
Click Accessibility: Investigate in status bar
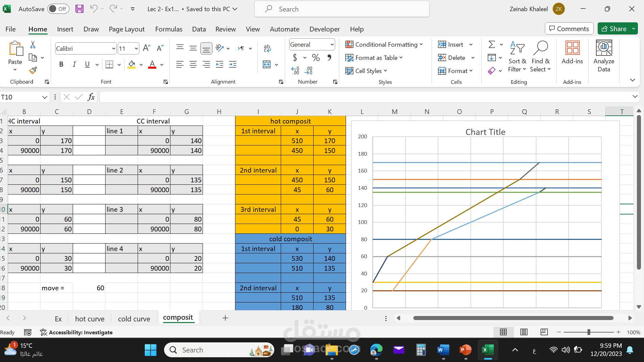point(76,332)
